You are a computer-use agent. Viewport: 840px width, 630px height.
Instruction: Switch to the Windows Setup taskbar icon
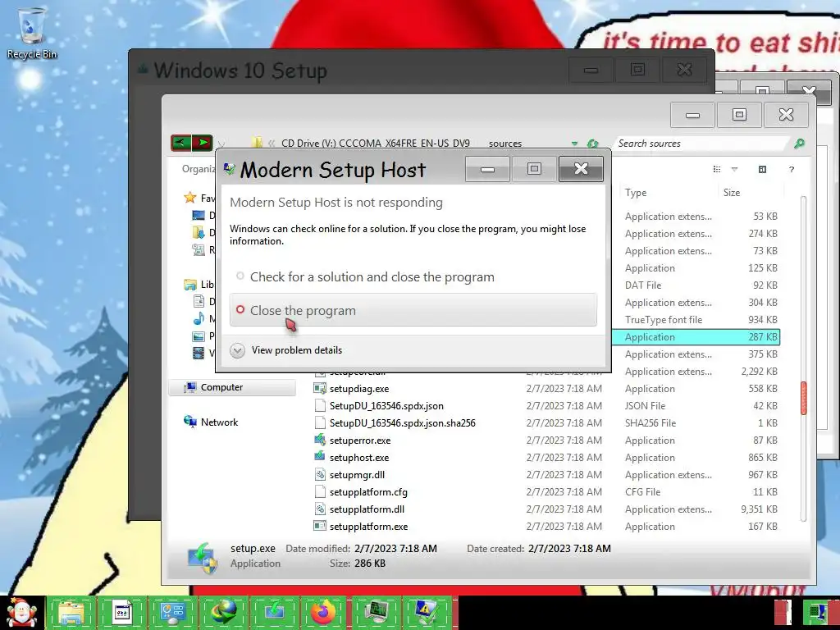[x=274, y=612]
